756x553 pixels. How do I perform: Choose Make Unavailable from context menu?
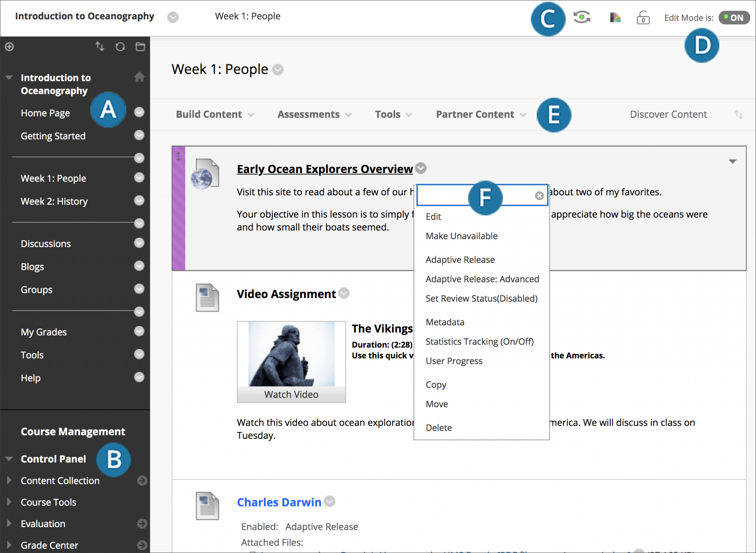[x=461, y=236]
